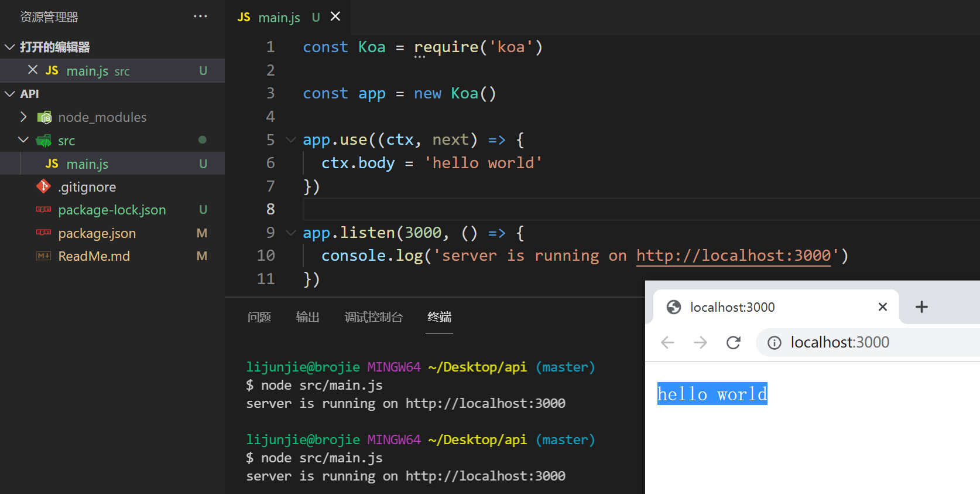Collapse the src folder chevron
The image size is (980, 494).
point(23,140)
